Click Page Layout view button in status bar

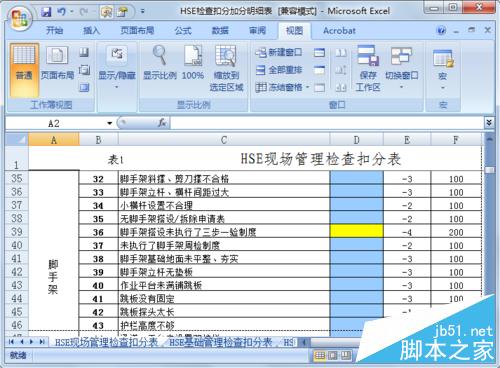(333, 355)
